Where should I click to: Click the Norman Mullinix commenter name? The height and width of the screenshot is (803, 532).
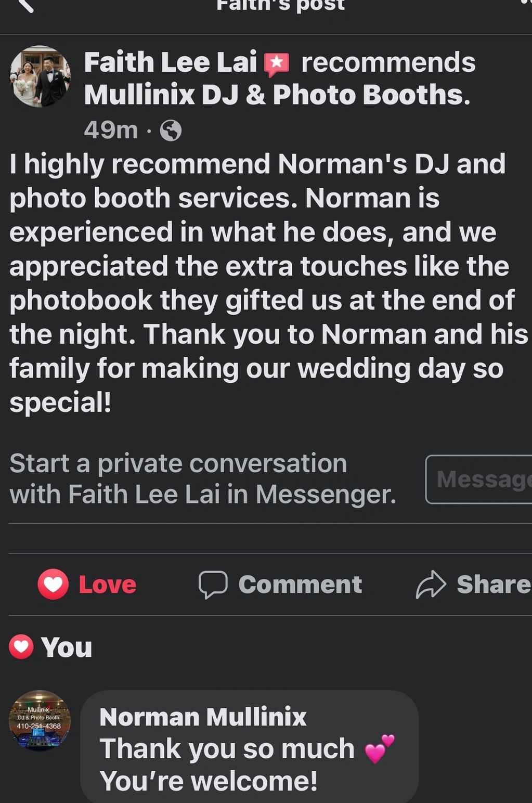point(203,717)
